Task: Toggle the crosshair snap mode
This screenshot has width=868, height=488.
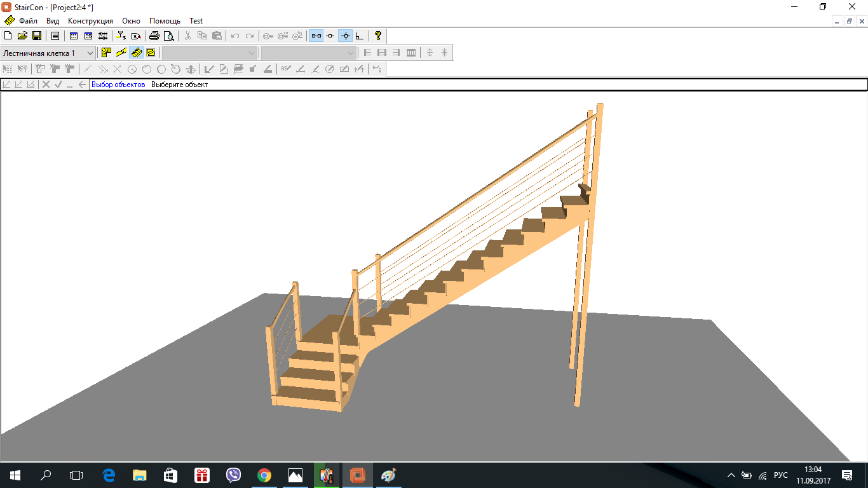Action: 345,36
